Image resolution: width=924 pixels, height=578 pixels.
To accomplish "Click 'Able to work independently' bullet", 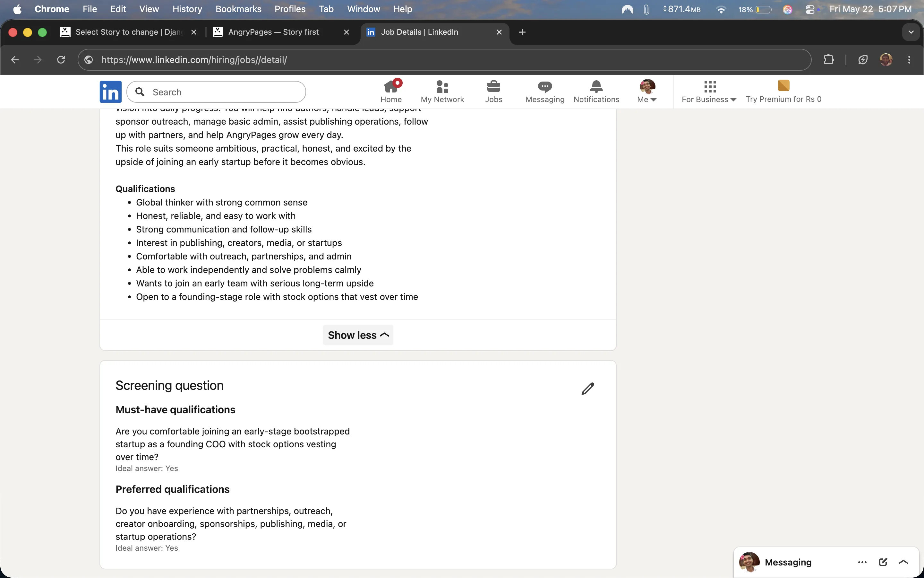I will [249, 270].
